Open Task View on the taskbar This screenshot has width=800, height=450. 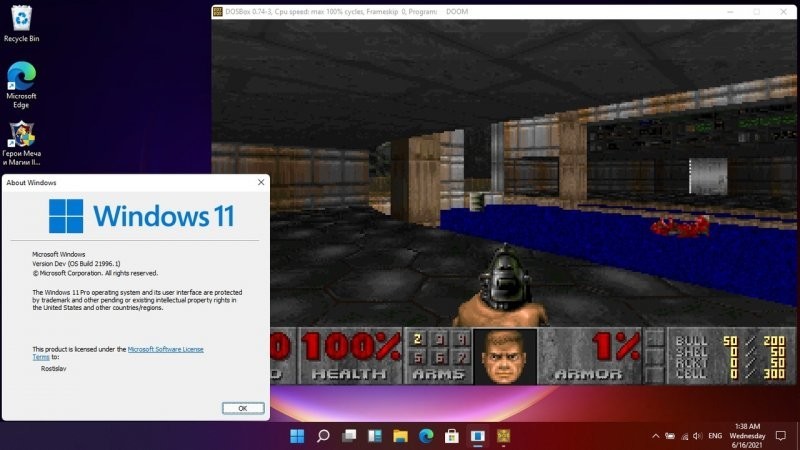click(349, 436)
